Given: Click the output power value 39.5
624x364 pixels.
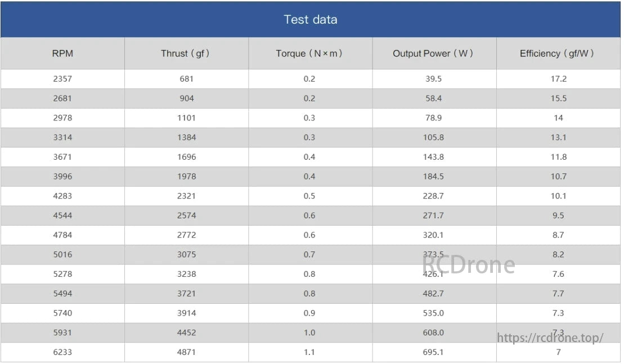Looking at the screenshot, I should (x=433, y=79).
